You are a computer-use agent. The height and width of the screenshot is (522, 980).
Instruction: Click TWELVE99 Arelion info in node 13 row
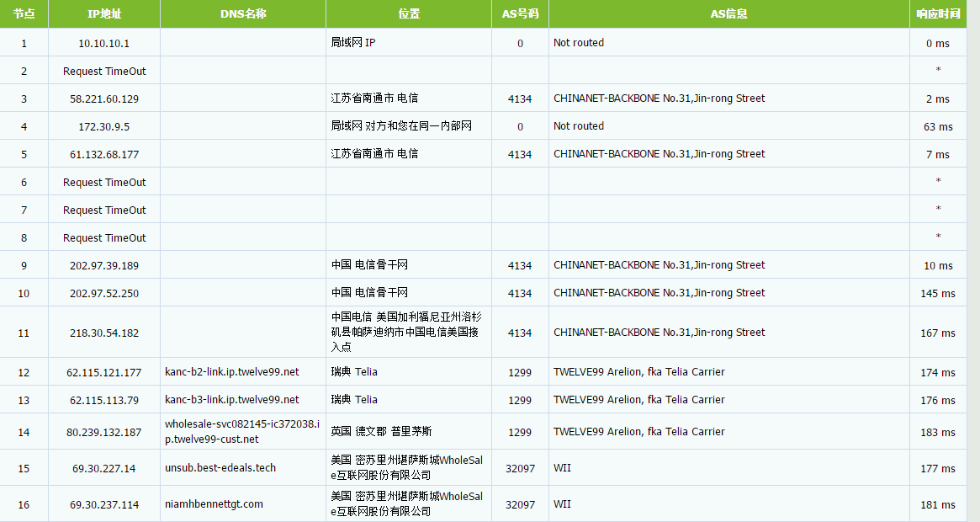coord(639,399)
